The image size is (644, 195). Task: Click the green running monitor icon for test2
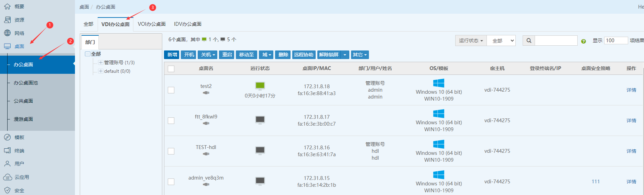(260, 85)
